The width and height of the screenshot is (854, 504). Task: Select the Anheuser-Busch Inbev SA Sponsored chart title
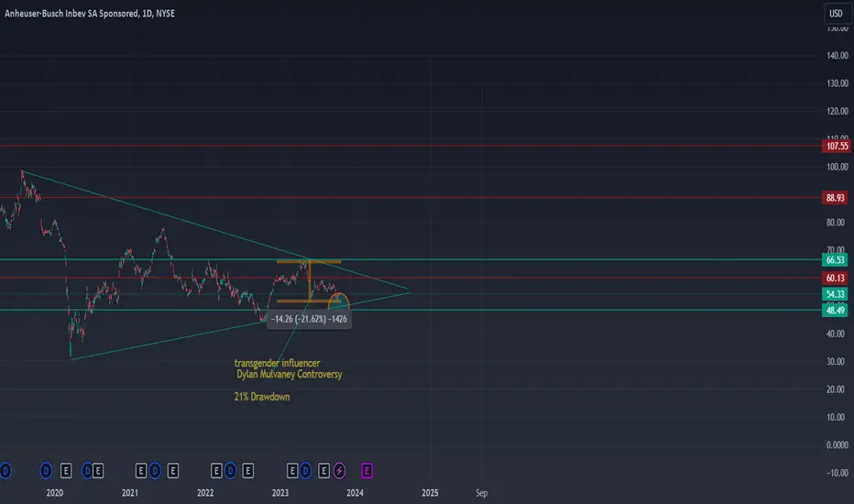90,13
